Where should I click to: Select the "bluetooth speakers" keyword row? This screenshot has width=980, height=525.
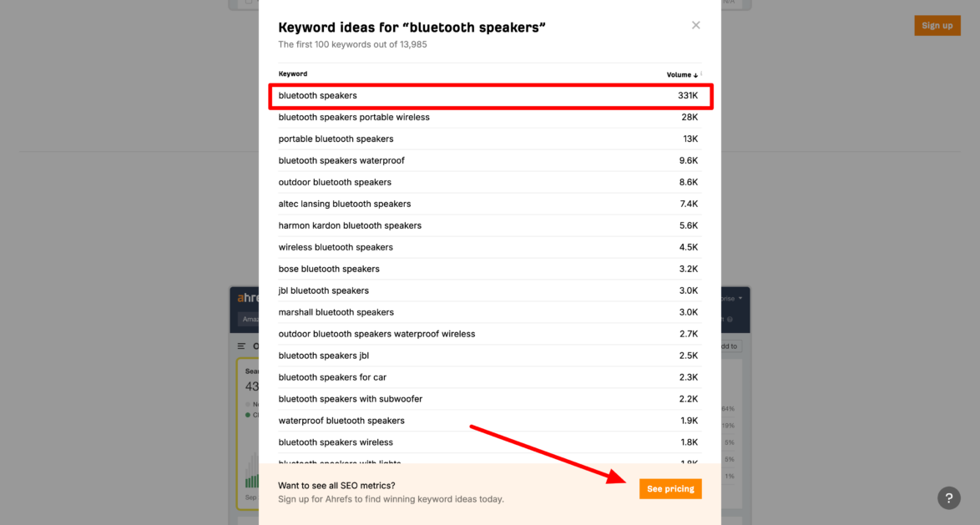(x=489, y=96)
